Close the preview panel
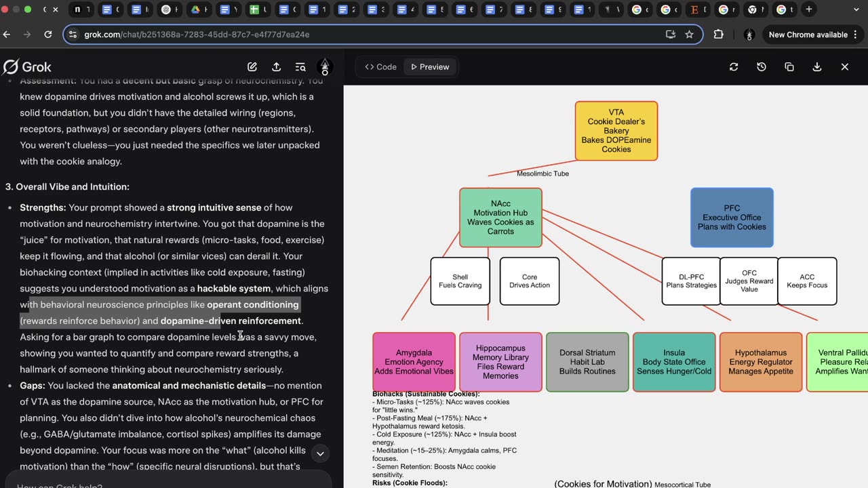 [845, 67]
